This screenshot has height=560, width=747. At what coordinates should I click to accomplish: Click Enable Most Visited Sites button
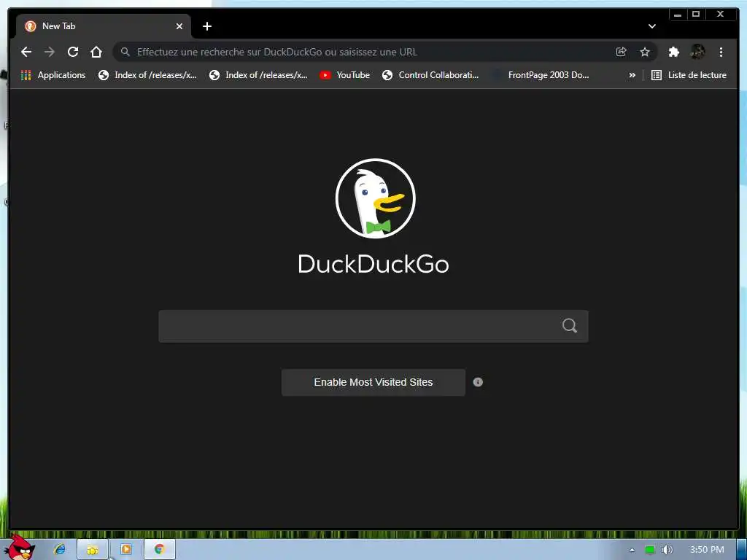click(373, 382)
